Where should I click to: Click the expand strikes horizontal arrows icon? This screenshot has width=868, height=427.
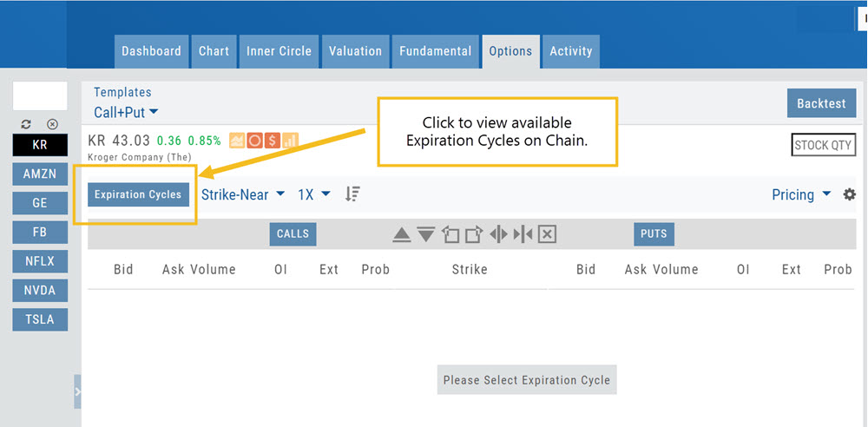click(x=498, y=234)
